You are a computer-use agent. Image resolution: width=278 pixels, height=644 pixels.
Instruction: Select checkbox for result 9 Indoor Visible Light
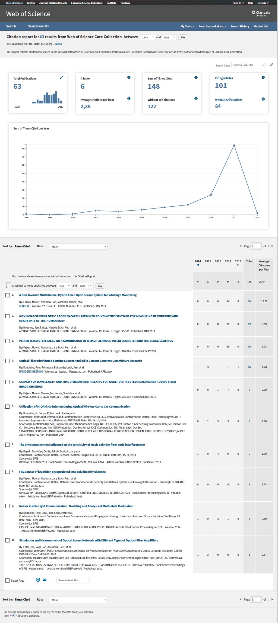[8, 506]
